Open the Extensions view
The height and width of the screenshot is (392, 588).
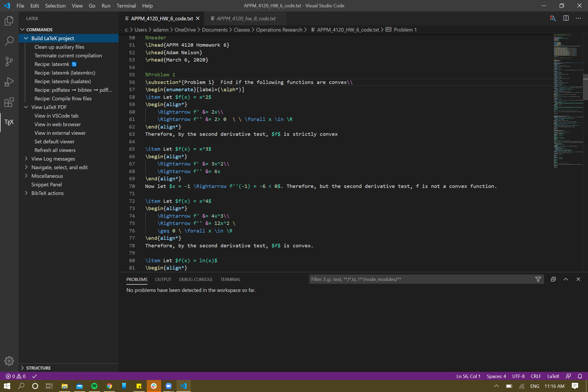click(x=9, y=102)
